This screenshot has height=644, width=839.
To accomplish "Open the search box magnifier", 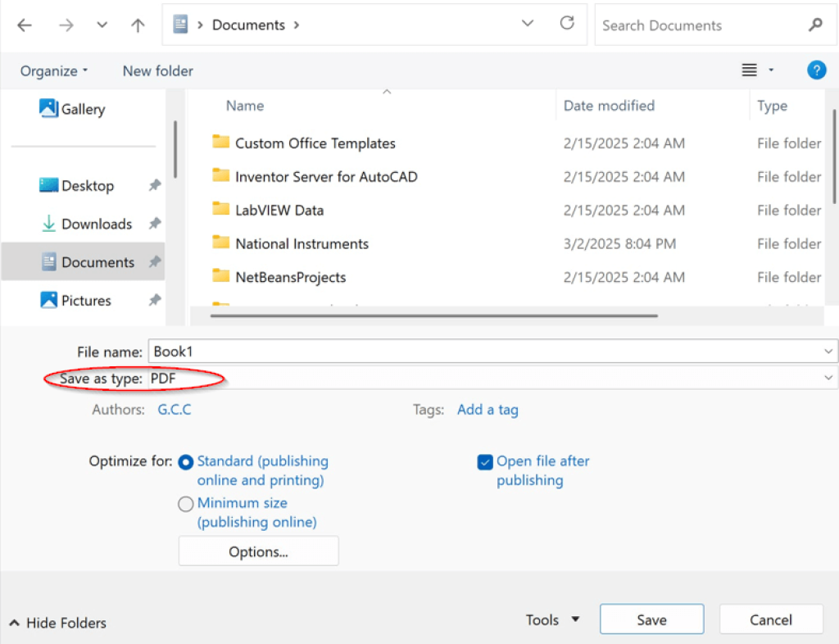I will pyautogui.click(x=815, y=25).
